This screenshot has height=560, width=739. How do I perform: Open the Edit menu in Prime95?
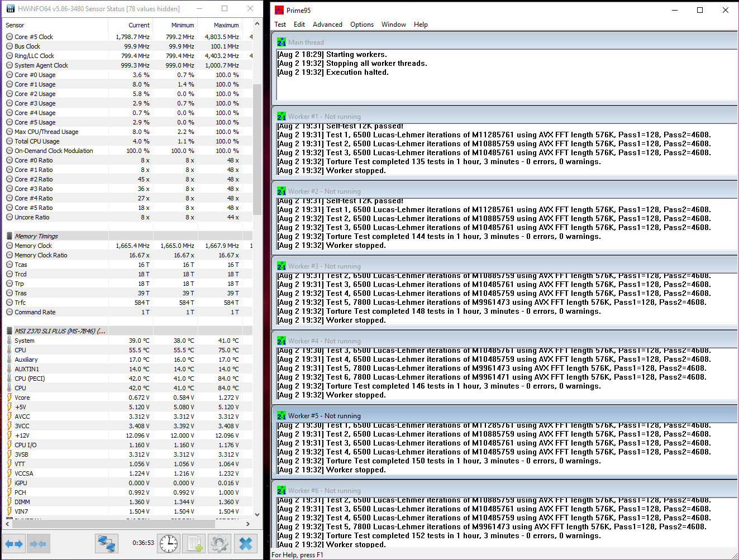(299, 25)
